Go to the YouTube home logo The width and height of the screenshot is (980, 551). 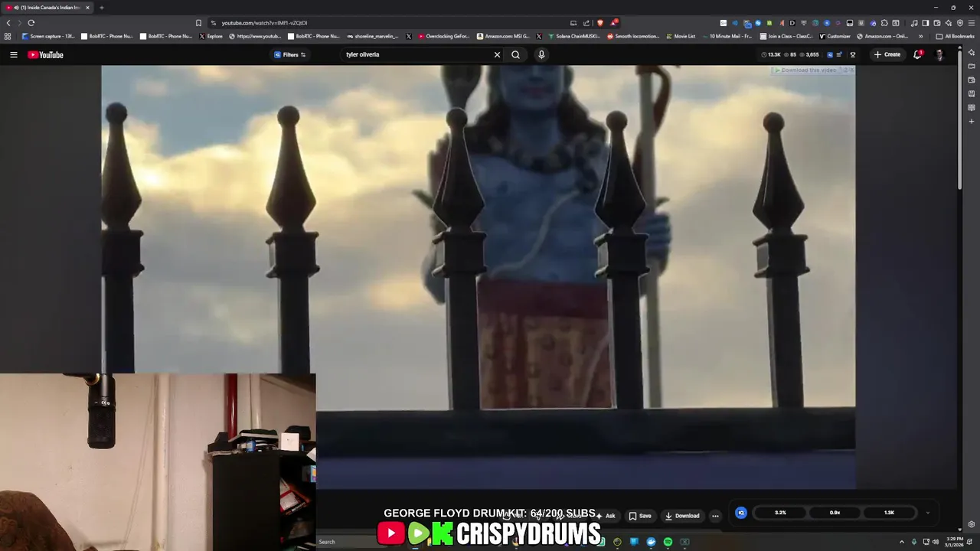[x=46, y=54]
